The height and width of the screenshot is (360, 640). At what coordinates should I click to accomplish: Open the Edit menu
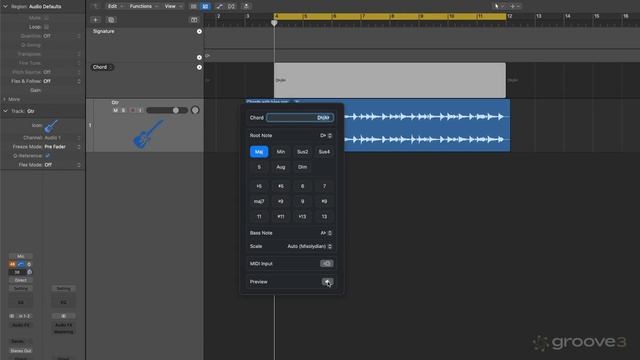tap(115, 6)
